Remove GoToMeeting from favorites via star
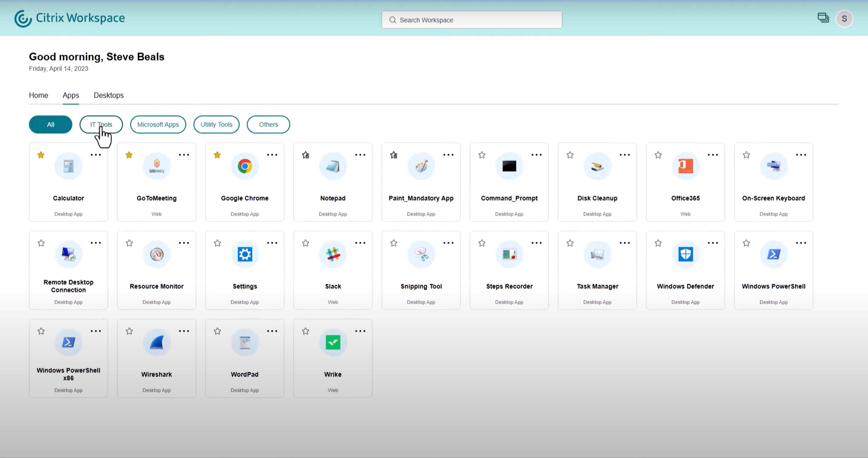The image size is (868, 458). click(x=129, y=155)
